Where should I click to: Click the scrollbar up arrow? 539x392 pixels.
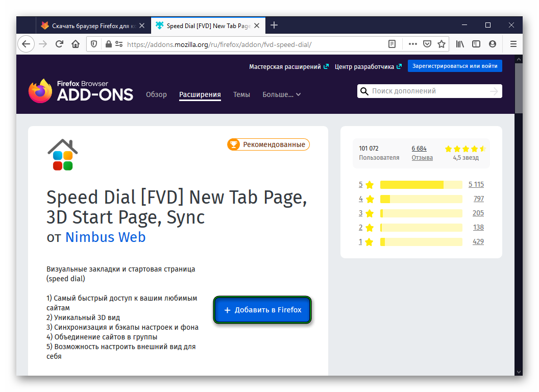[x=519, y=59]
